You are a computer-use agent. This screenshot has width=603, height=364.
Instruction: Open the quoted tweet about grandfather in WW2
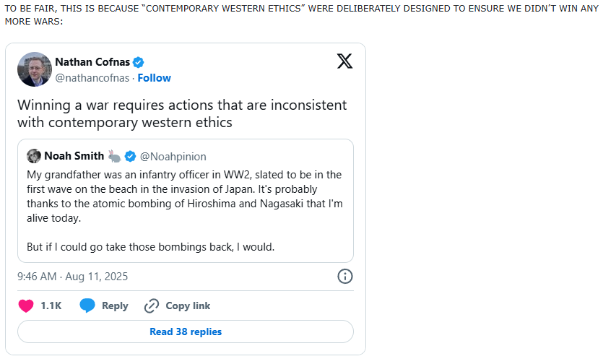[x=185, y=211]
